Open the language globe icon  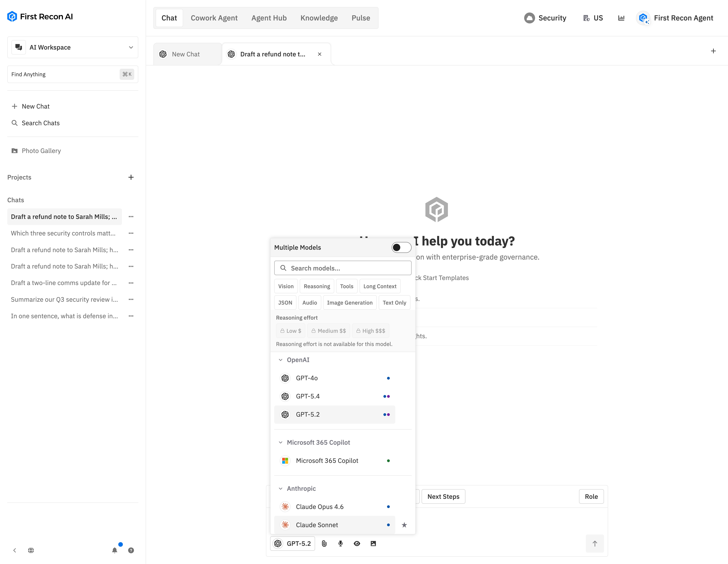pyautogui.click(x=31, y=550)
